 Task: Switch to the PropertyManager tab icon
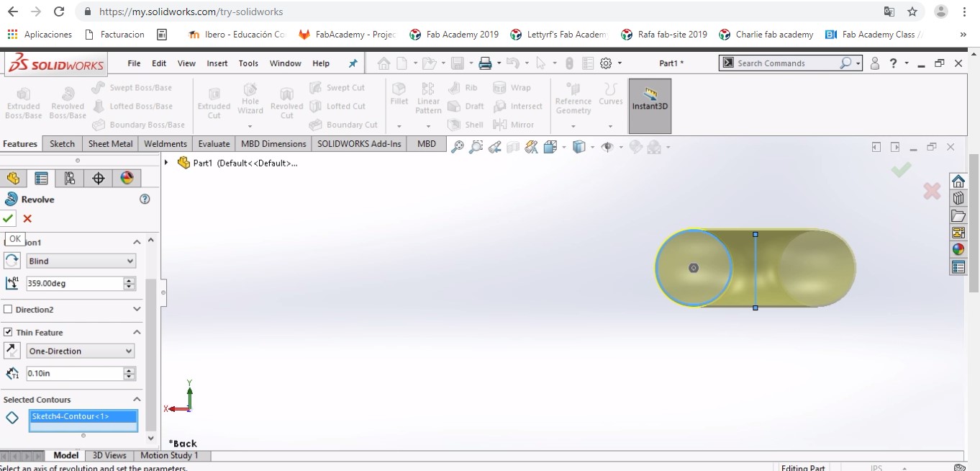(41, 178)
